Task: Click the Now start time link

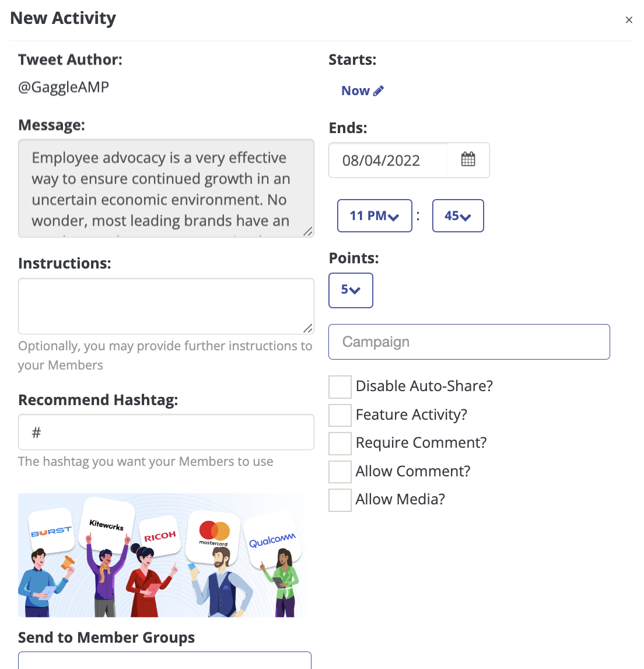Action: tap(355, 91)
